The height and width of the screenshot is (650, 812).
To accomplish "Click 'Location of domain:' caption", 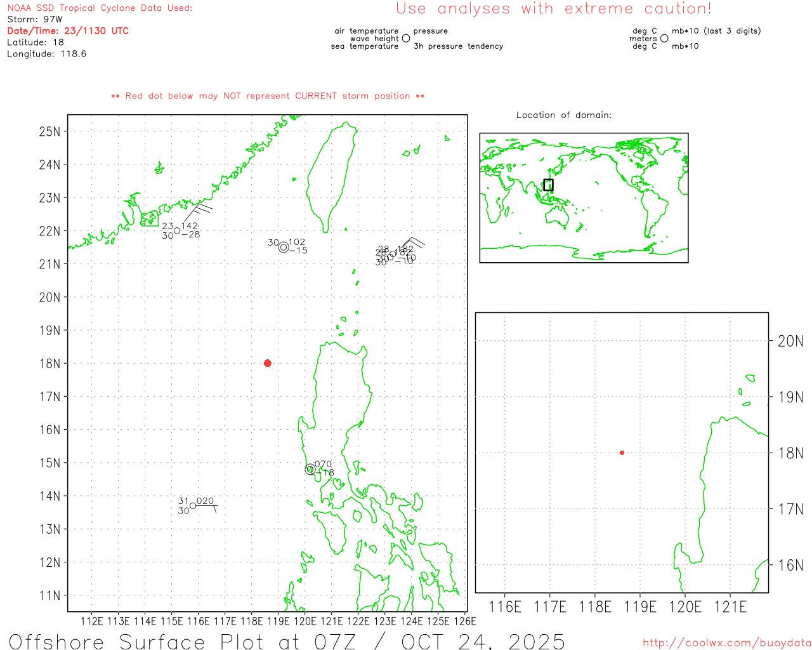I will [x=564, y=115].
